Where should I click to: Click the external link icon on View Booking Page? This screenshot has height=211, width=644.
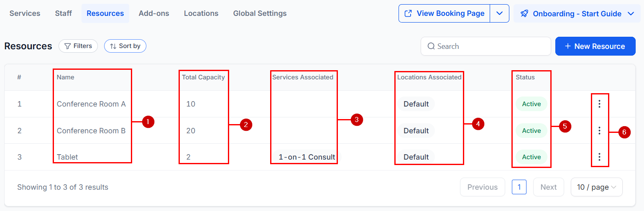click(408, 14)
